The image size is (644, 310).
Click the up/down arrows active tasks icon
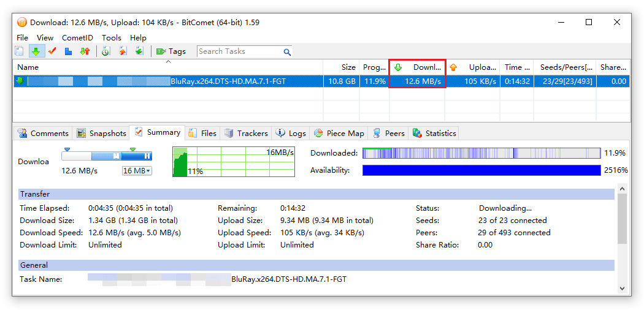(x=85, y=51)
